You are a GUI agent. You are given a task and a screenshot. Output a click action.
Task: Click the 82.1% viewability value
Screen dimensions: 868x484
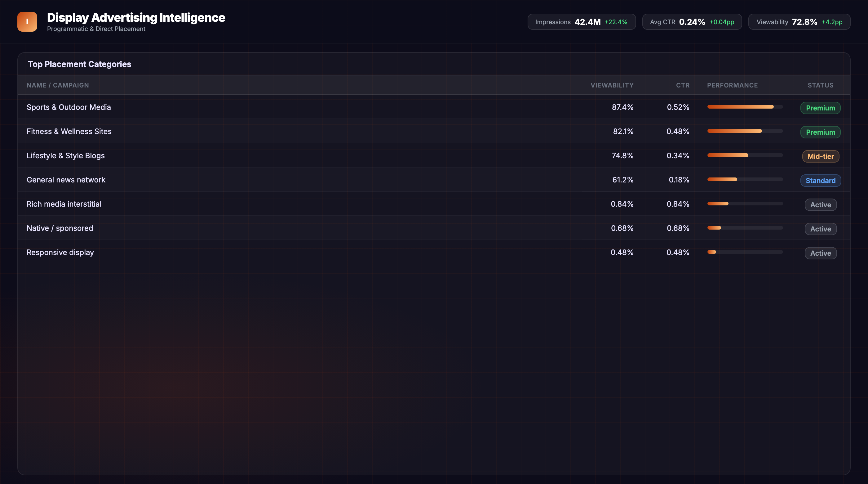[623, 132]
